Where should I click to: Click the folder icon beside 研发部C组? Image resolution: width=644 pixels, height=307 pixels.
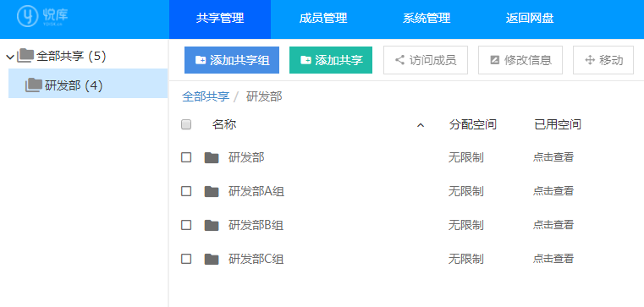[212, 259]
